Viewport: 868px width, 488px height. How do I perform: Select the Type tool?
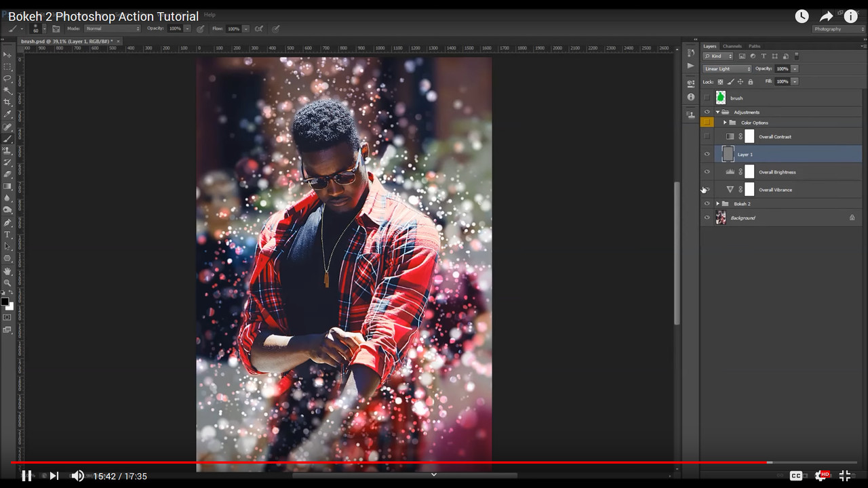7,235
